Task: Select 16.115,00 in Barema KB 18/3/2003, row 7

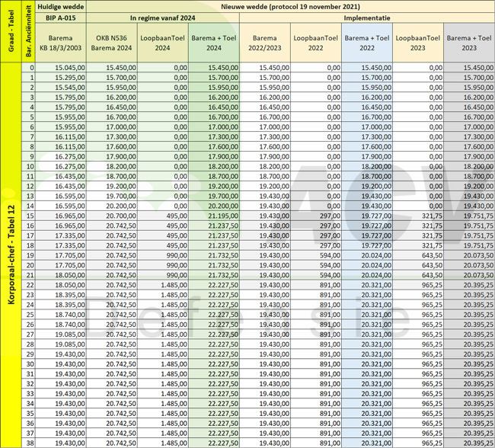Action: point(61,137)
